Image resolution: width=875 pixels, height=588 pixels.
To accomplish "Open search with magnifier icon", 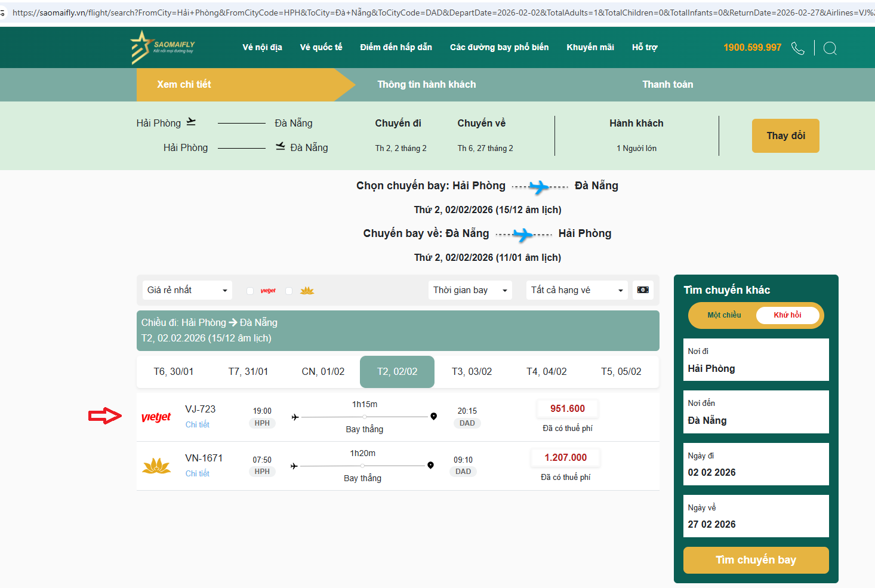I will 830,48.
